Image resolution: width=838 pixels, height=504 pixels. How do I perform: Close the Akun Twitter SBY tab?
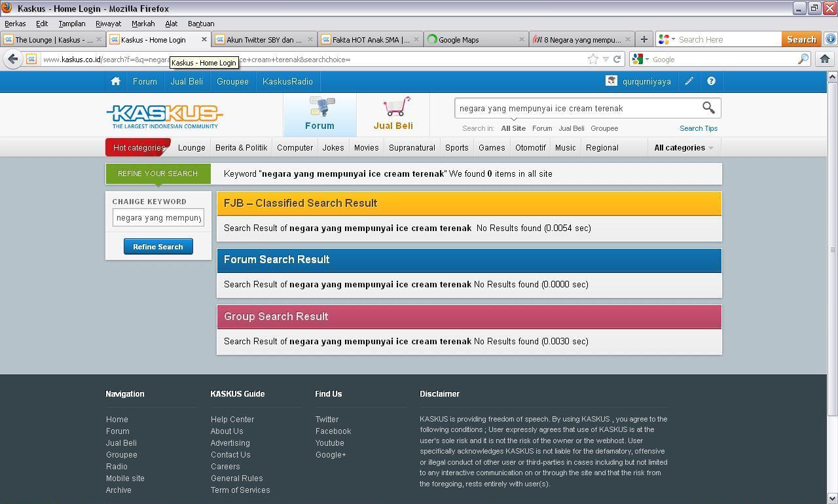pyautogui.click(x=310, y=39)
